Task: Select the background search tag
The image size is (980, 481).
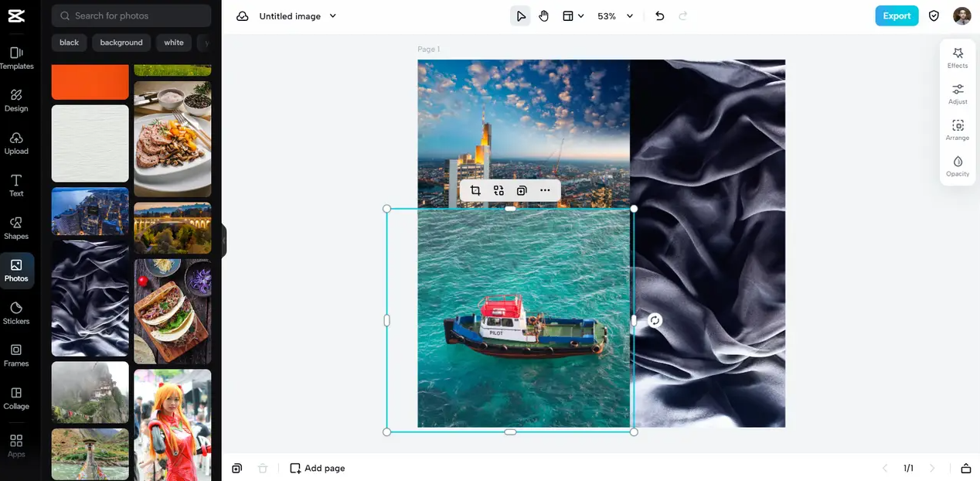Action: (x=121, y=43)
